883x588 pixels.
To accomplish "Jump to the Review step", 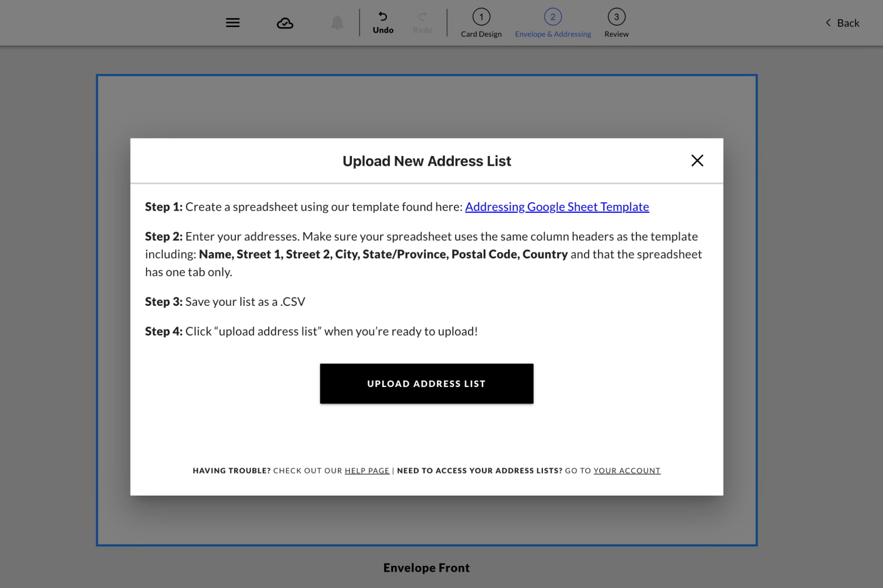I will 616,23.
